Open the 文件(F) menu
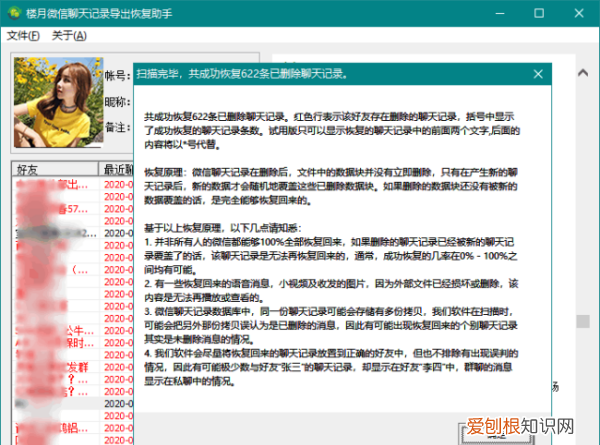Viewport: 600px width, 445px height. [x=23, y=36]
